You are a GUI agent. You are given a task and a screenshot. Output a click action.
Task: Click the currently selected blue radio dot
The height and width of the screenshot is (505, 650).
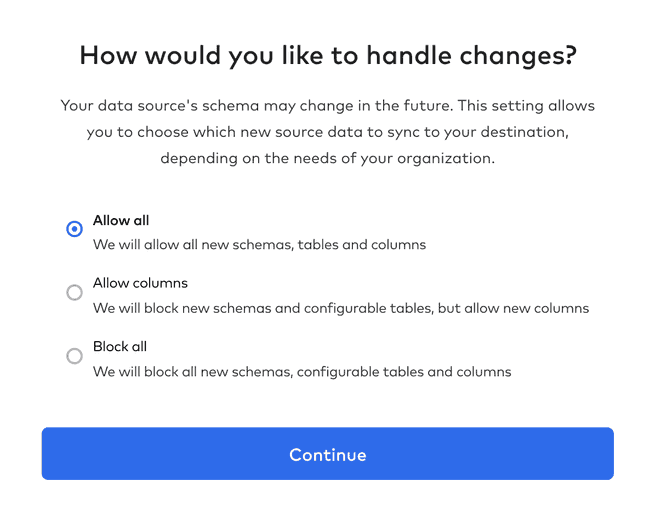point(74,229)
